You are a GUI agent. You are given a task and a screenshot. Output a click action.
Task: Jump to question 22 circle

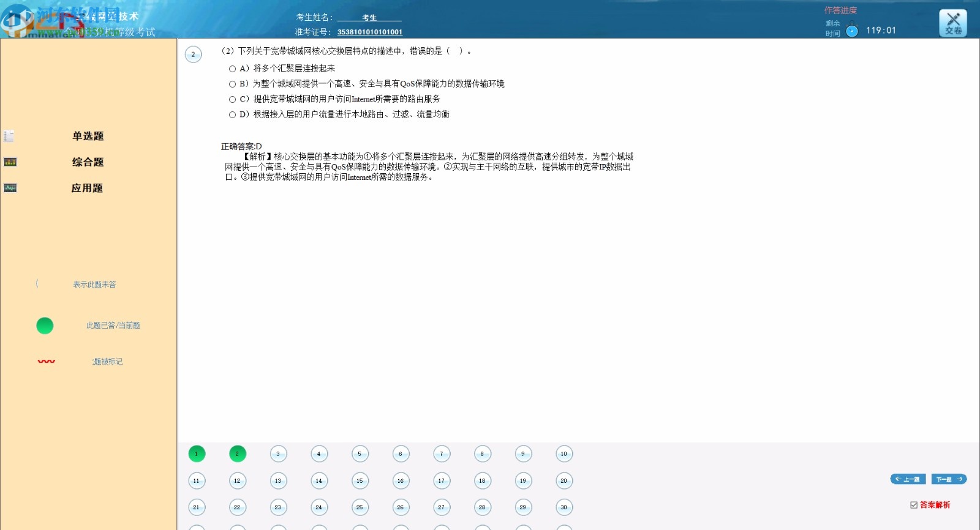point(238,507)
